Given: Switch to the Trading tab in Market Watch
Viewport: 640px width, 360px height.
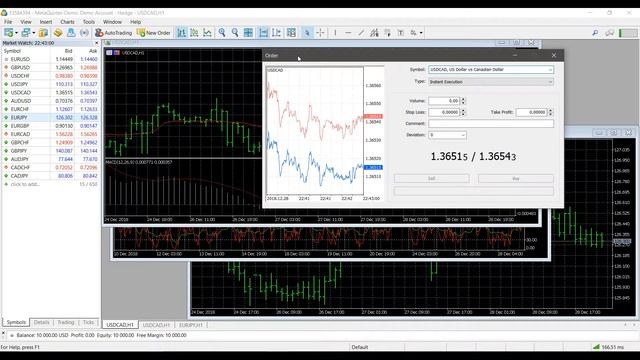Looking at the screenshot, I should point(66,322).
